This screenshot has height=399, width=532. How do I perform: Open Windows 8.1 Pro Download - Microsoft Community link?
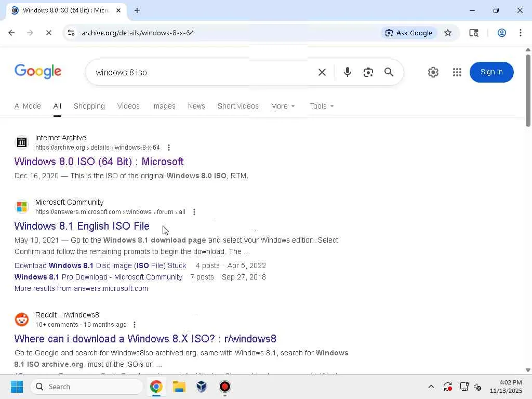[98, 277]
